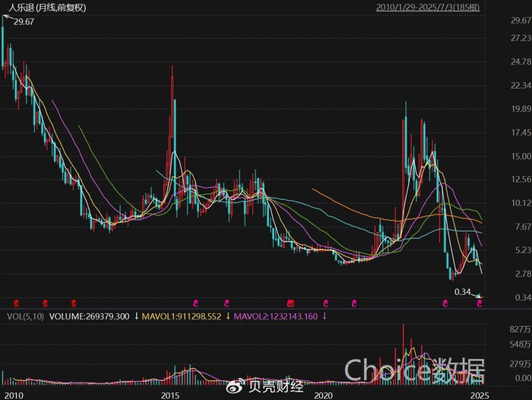Viewport: 532px width, 400px height.
Task: Click the third red S event marker
Action: tap(74, 303)
